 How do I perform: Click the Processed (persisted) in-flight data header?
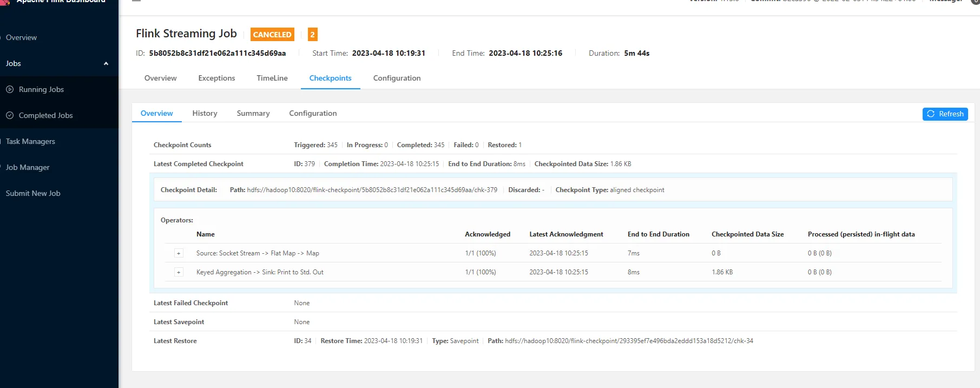pos(861,234)
